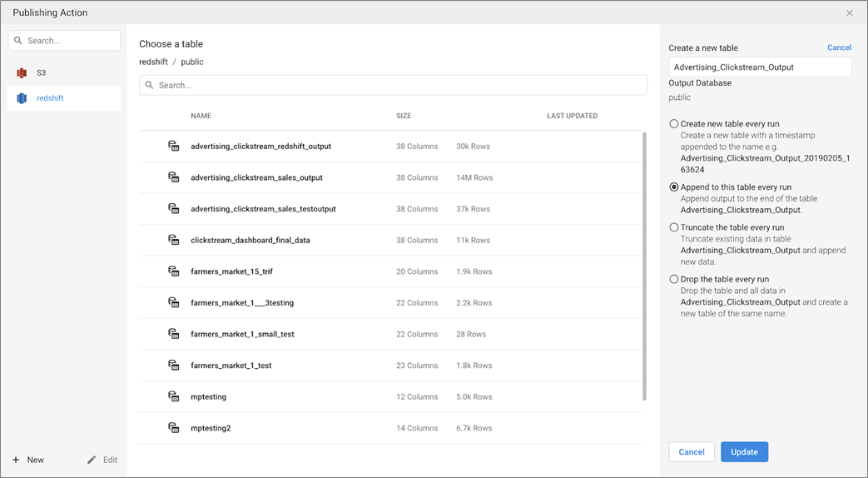
Task: Click the 30k Rows cell
Action: point(473,147)
